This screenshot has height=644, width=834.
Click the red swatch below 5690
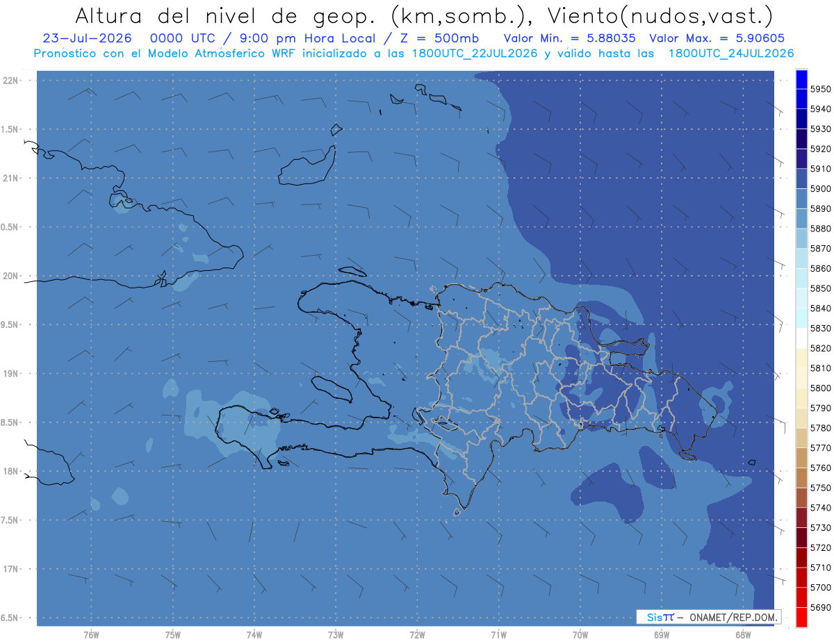[x=801, y=617]
